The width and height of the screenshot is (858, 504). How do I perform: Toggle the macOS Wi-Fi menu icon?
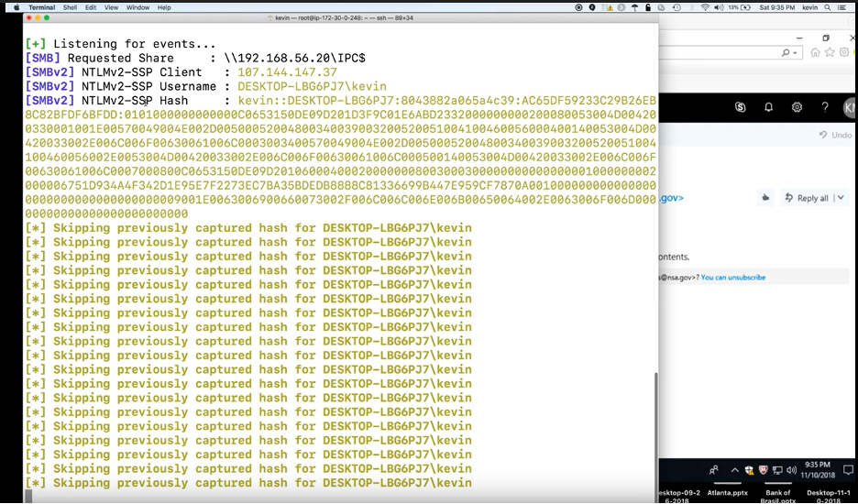click(x=705, y=7)
